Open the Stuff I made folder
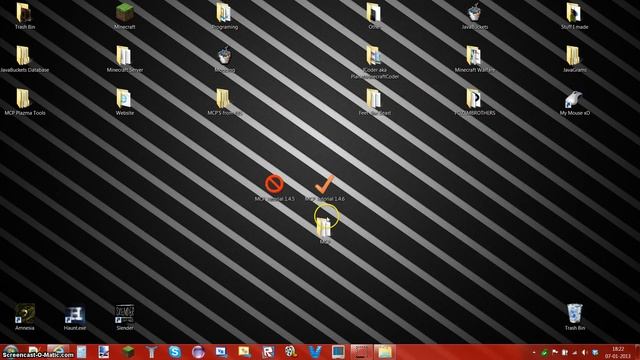Image resolution: width=640 pixels, height=360 pixels. (574, 16)
